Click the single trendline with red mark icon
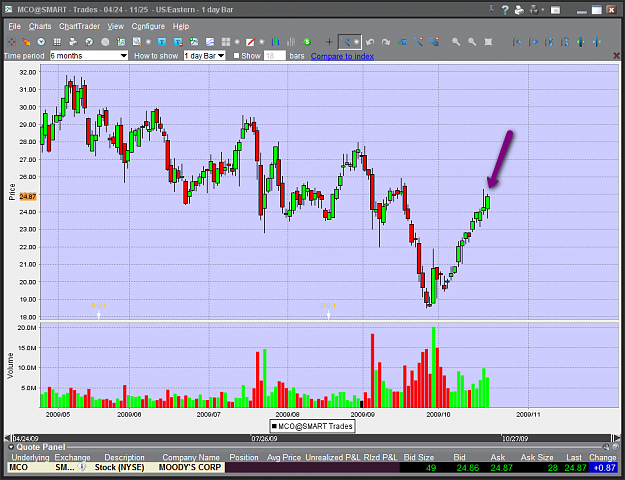The image size is (625, 480). (418, 42)
